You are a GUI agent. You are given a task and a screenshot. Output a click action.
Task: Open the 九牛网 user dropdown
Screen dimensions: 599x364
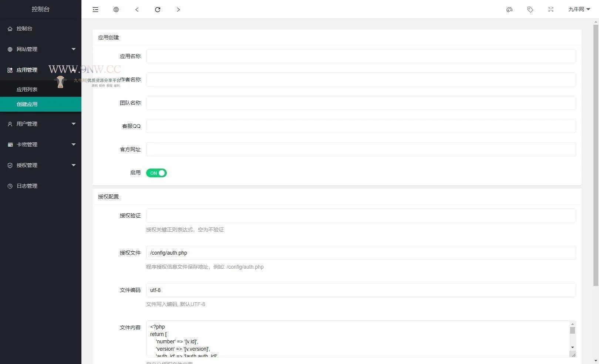pyautogui.click(x=579, y=10)
